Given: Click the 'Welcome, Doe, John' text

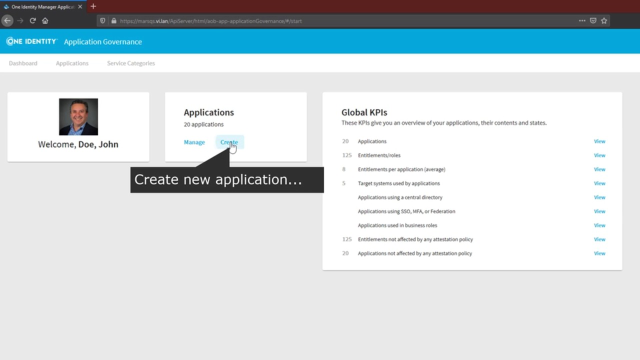Looking at the screenshot, I should tap(78, 144).
